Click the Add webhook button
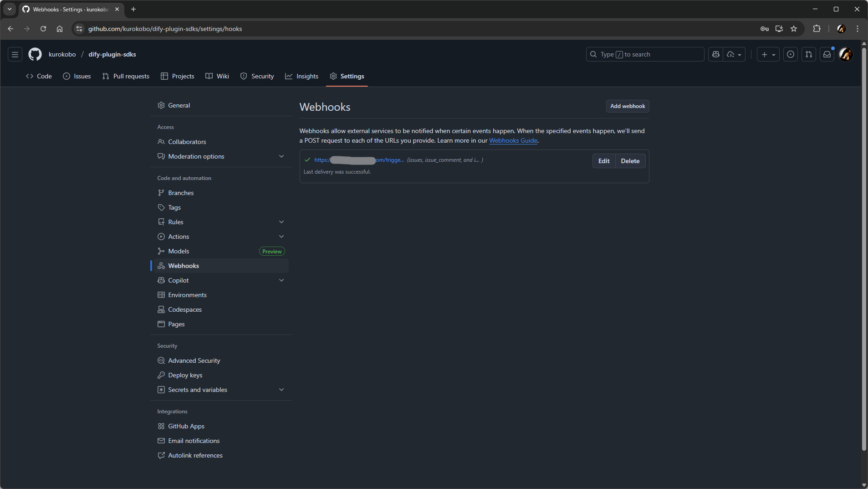Screen dimensions: 868x489 627,106
